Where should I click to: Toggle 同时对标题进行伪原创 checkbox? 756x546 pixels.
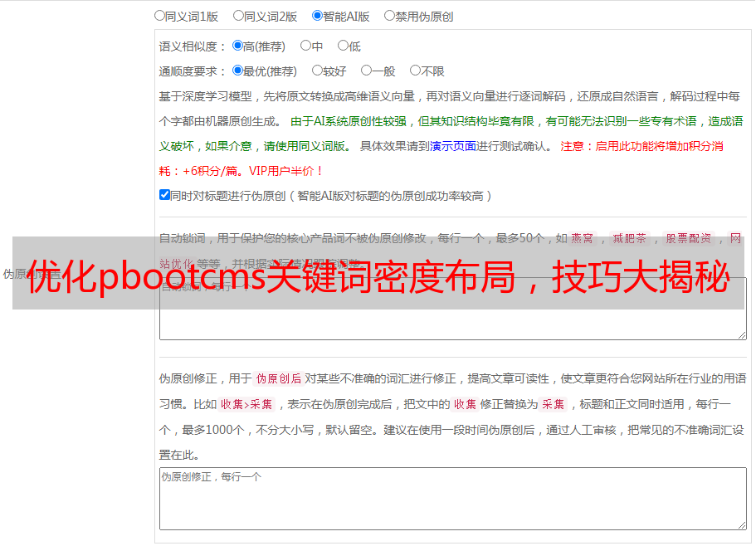[x=164, y=195]
